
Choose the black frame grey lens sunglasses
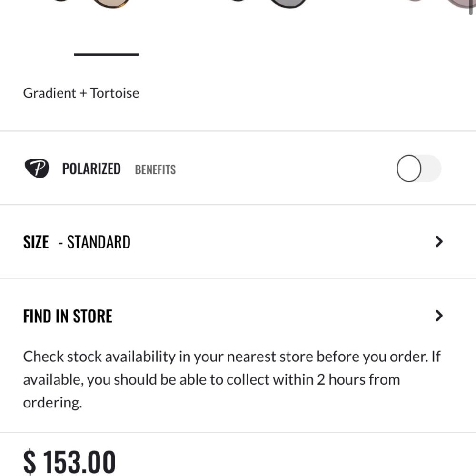[287, 4]
